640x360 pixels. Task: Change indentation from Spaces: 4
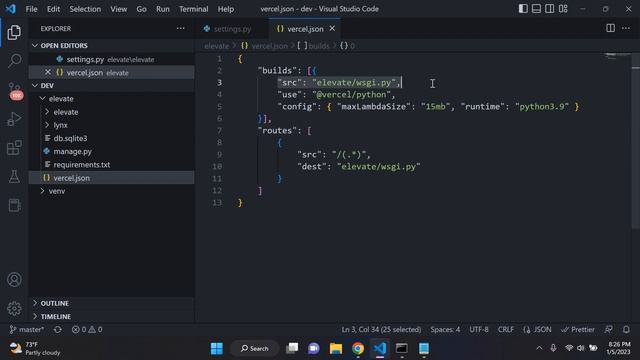pyautogui.click(x=445, y=329)
